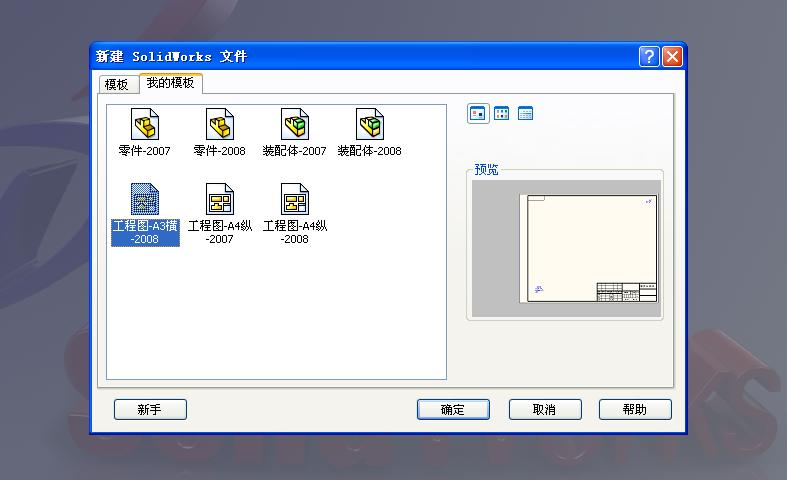Click the 新手 button
787x480 pixels.
coord(150,409)
